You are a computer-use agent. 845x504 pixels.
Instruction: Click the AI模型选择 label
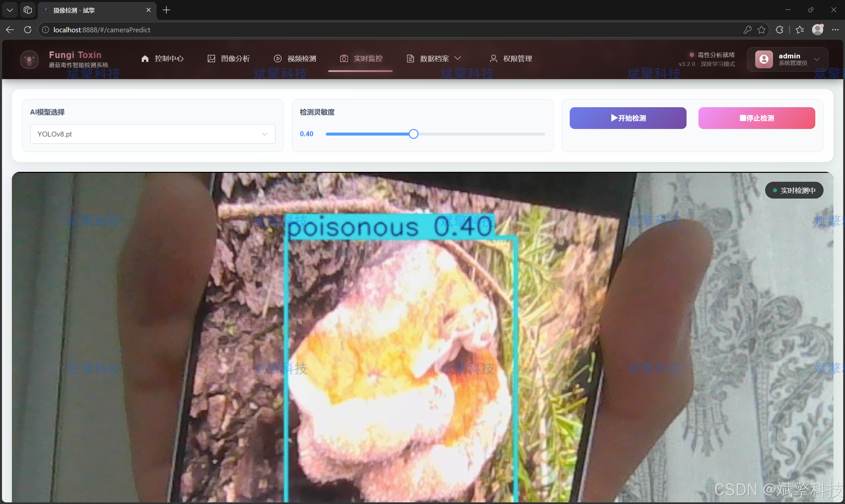point(47,112)
